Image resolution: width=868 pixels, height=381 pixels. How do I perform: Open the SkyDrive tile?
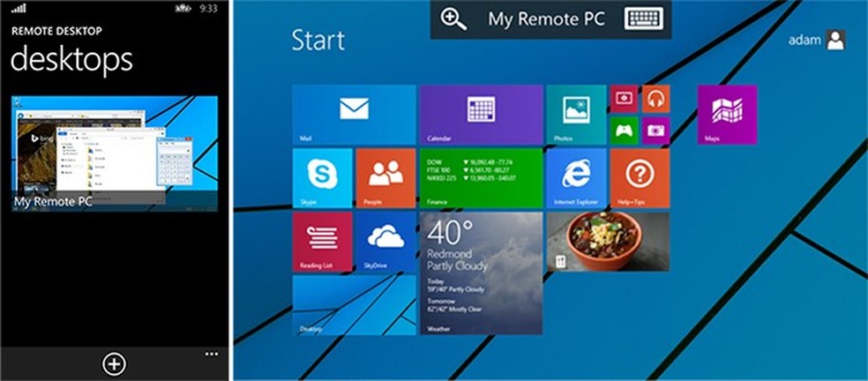[385, 242]
